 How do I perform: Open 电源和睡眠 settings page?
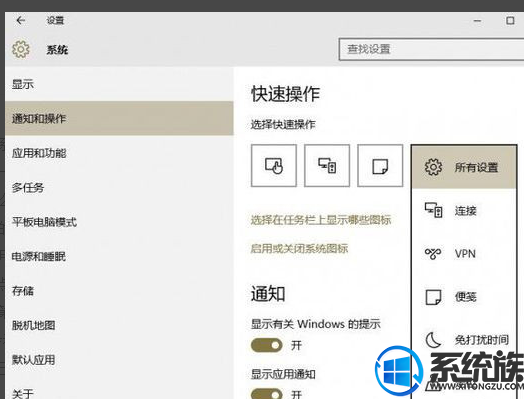(119, 256)
